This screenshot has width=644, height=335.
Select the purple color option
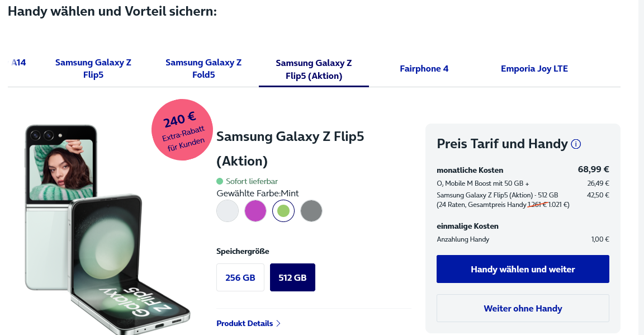pyautogui.click(x=255, y=211)
